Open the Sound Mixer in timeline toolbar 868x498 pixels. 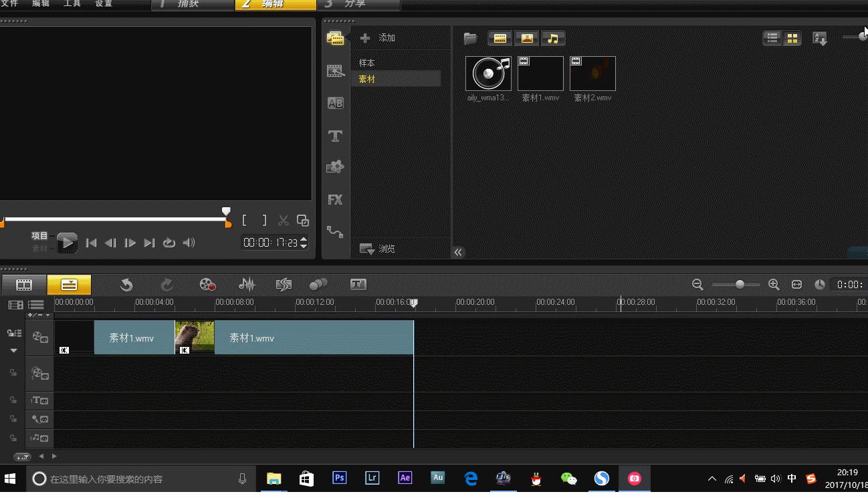(x=247, y=285)
